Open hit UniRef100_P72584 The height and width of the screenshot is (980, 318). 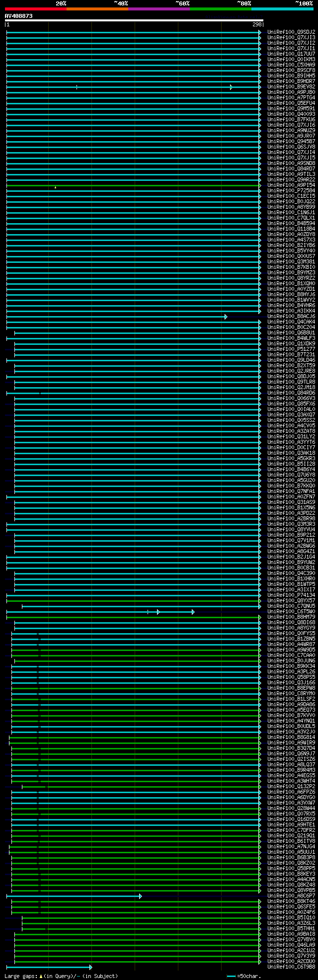291,190
